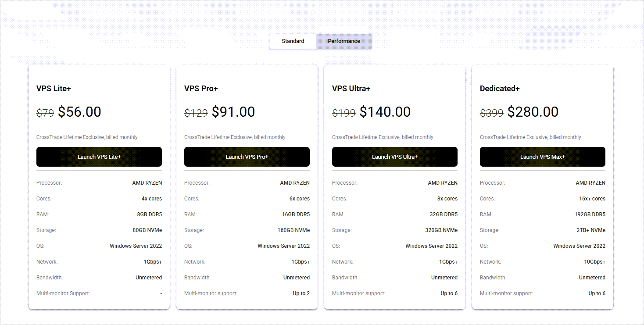Click the 'Up to 2' multi-monitor value

point(301,293)
